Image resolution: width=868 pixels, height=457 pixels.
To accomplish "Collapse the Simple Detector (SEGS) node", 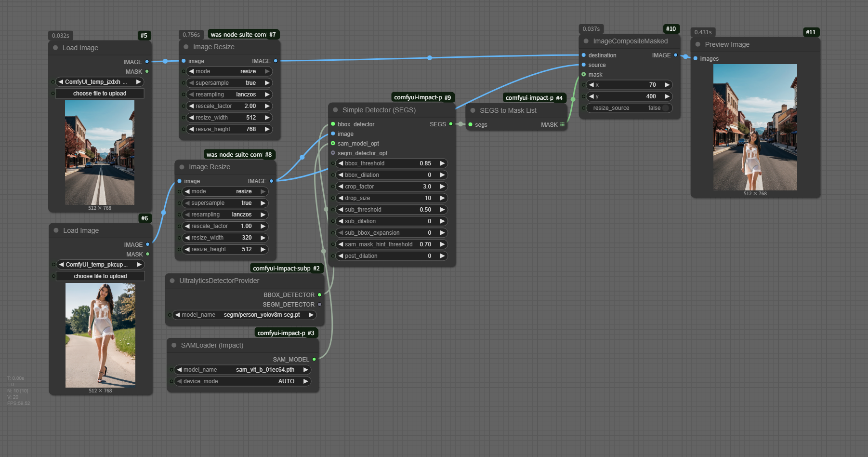I will 335,110.
